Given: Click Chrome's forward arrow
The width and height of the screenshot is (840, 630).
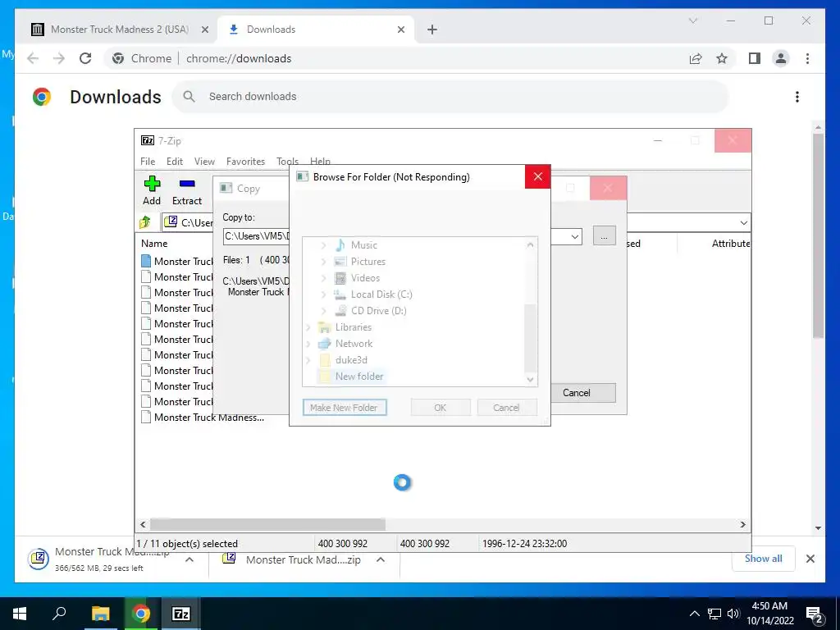Looking at the screenshot, I should [x=59, y=58].
